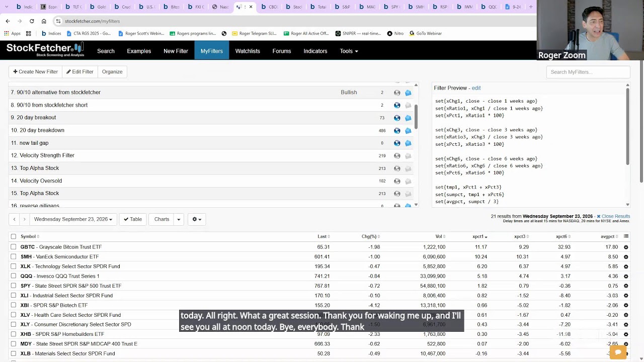This screenshot has height=362, width=644.
Task: Click the globe icon for 90/10 from stockfetcher short
Action: [x=397, y=105]
